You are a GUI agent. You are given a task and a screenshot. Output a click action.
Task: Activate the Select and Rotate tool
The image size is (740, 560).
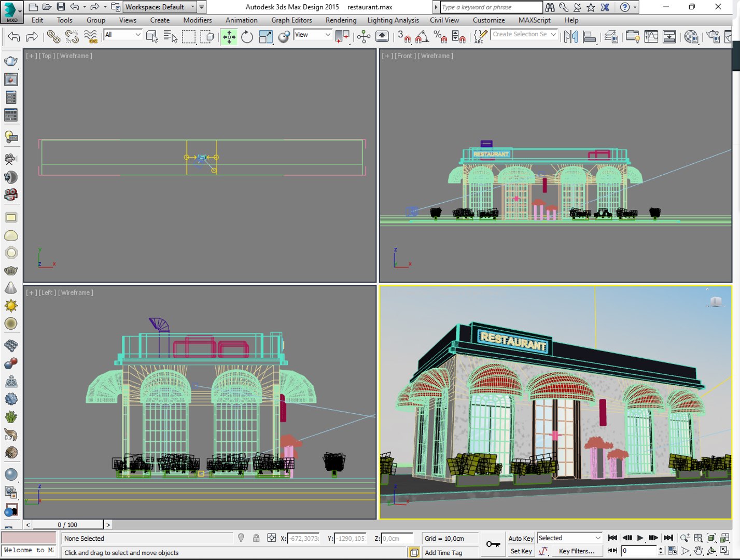click(247, 36)
